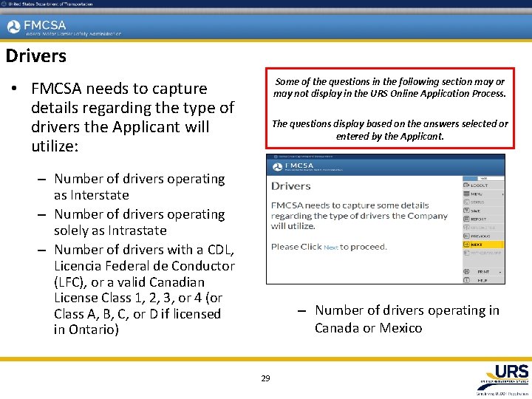Click the small search field above Logout

[483, 179]
